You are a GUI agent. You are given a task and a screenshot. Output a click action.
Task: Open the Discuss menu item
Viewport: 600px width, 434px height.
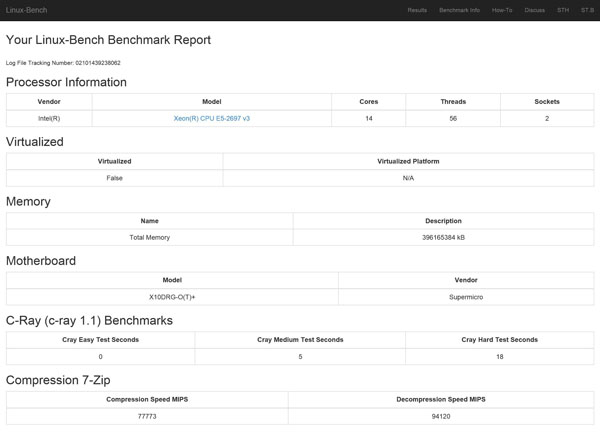point(535,10)
